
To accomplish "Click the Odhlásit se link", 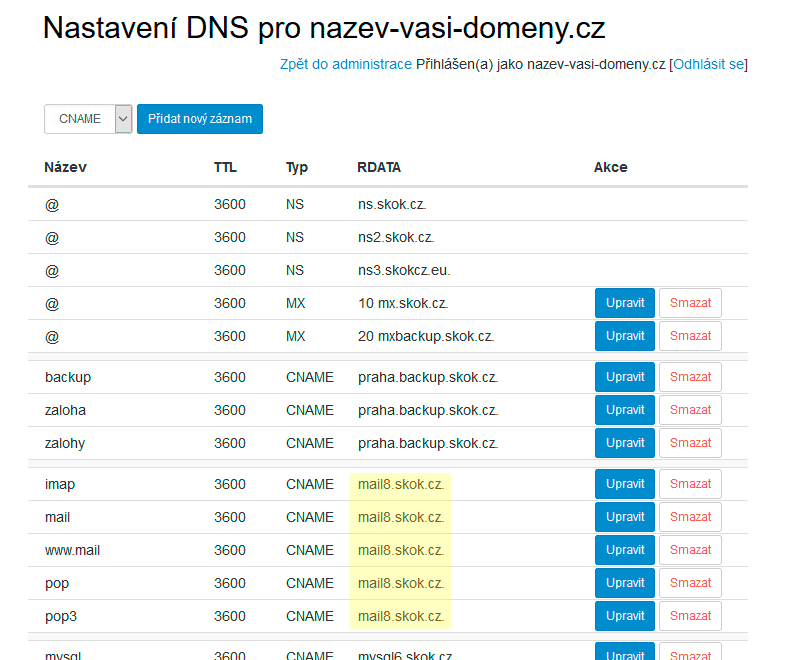I will 708,64.
